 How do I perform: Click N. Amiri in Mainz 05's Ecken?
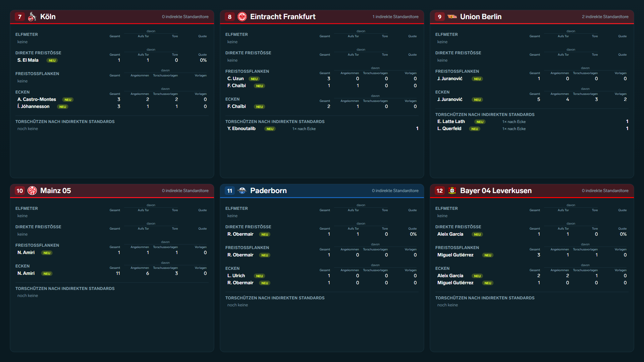26,274
